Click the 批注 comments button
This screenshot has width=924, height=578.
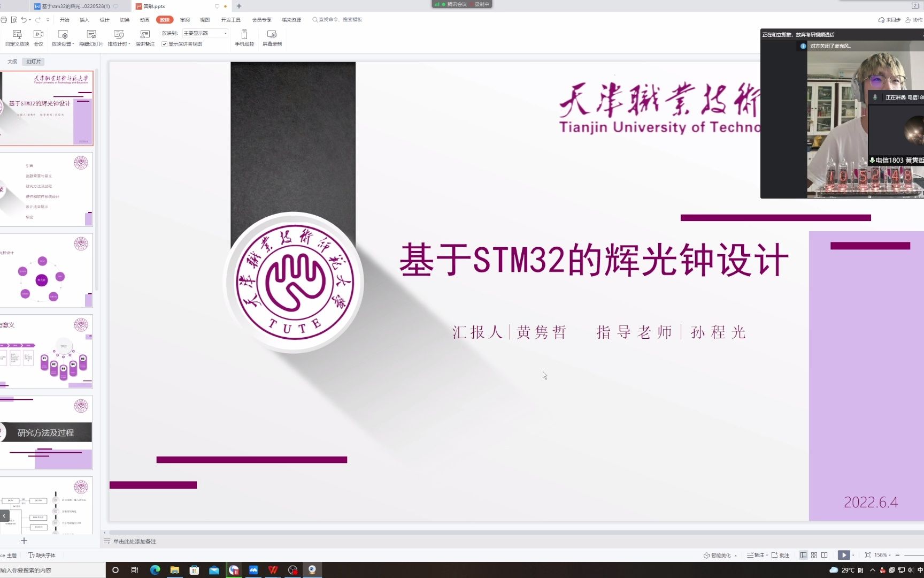(780, 555)
